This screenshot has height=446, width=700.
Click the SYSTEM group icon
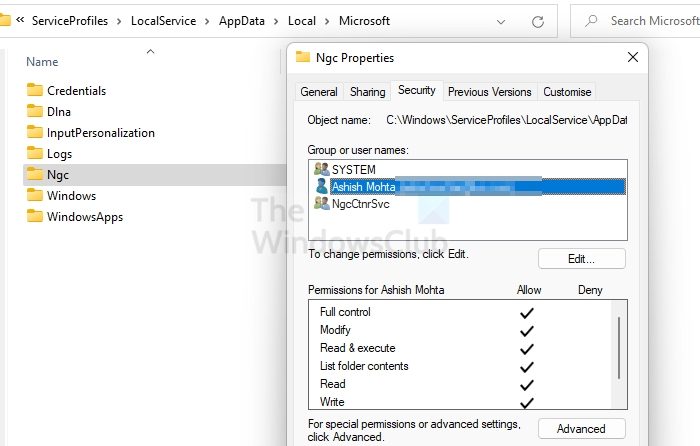[321, 169]
